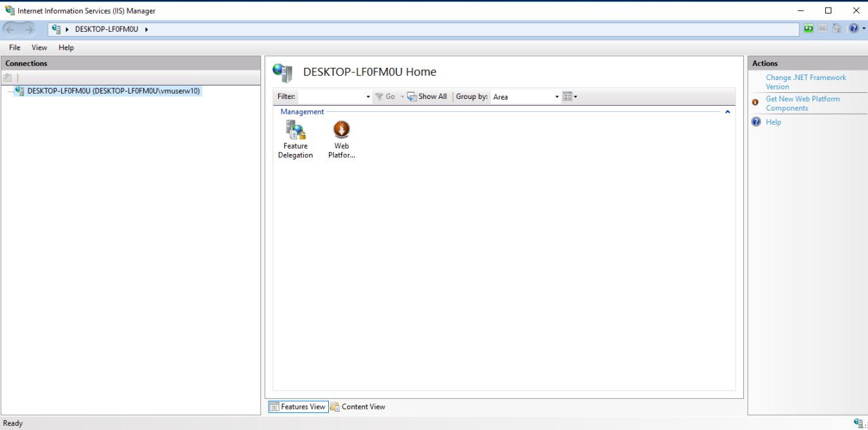Open the Web Platform Installer icon

click(x=341, y=140)
